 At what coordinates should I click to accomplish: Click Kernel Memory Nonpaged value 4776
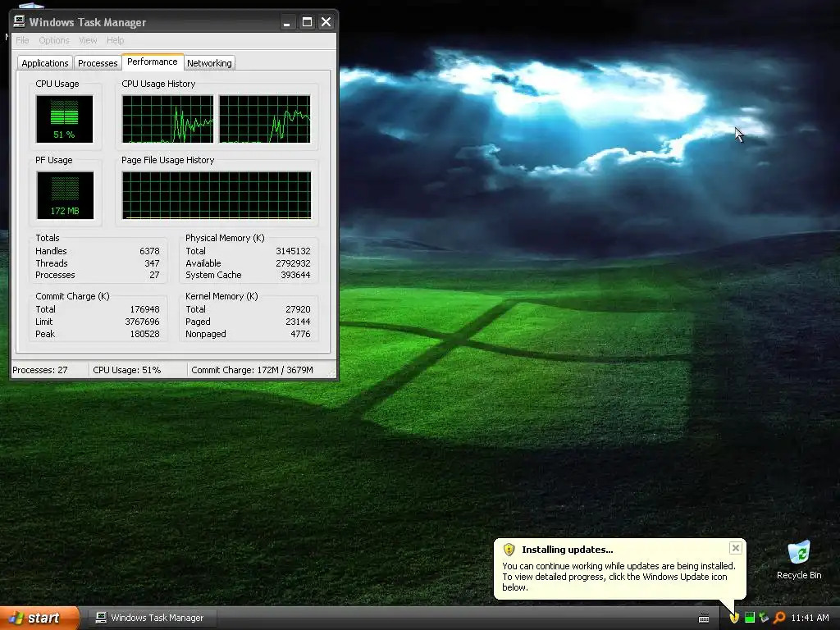[300, 334]
